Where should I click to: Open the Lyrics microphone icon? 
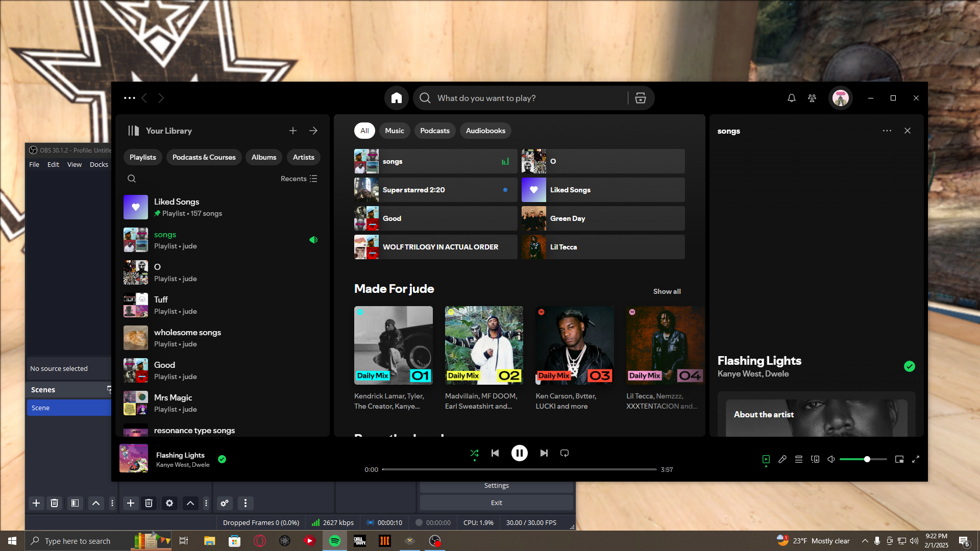pos(782,459)
